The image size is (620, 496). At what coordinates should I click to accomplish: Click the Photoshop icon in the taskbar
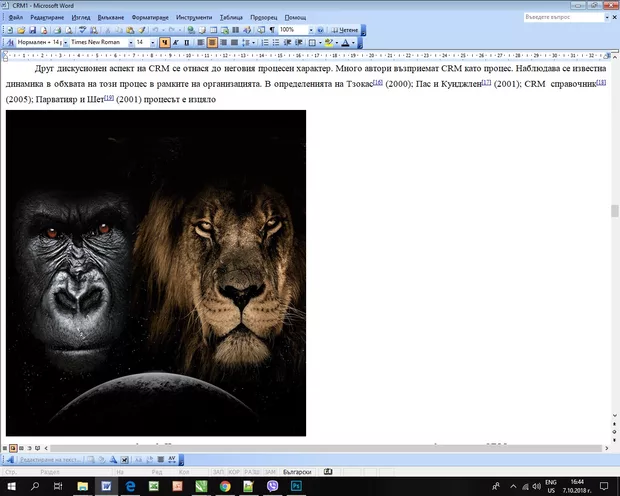(297, 485)
